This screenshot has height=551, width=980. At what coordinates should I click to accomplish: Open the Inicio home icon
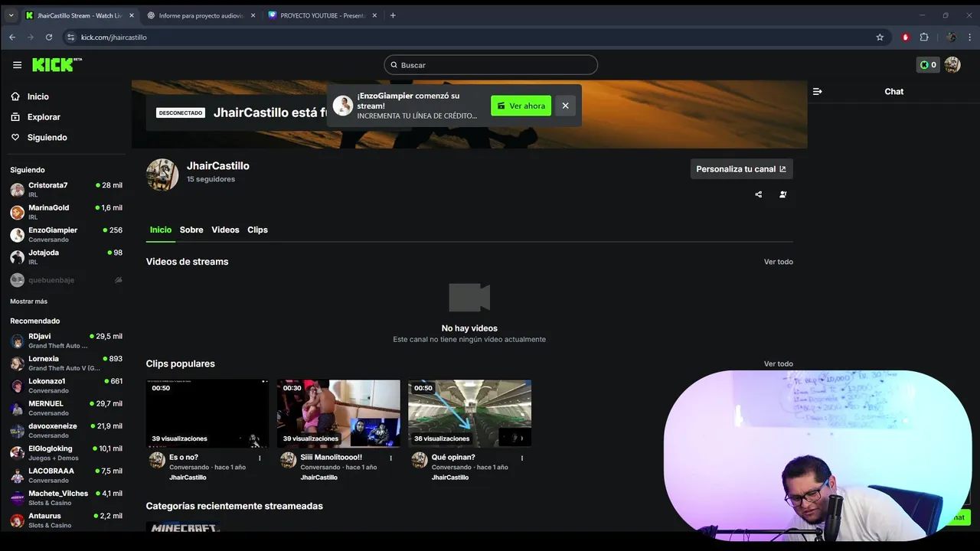click(x=15, y=96)
